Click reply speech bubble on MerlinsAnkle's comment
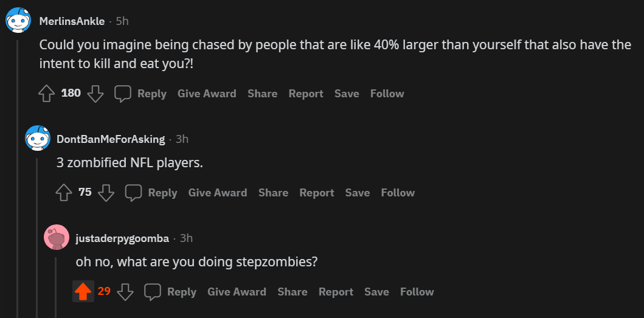The height and width of the screenshot is (318, 644). (x=123, y=94)
